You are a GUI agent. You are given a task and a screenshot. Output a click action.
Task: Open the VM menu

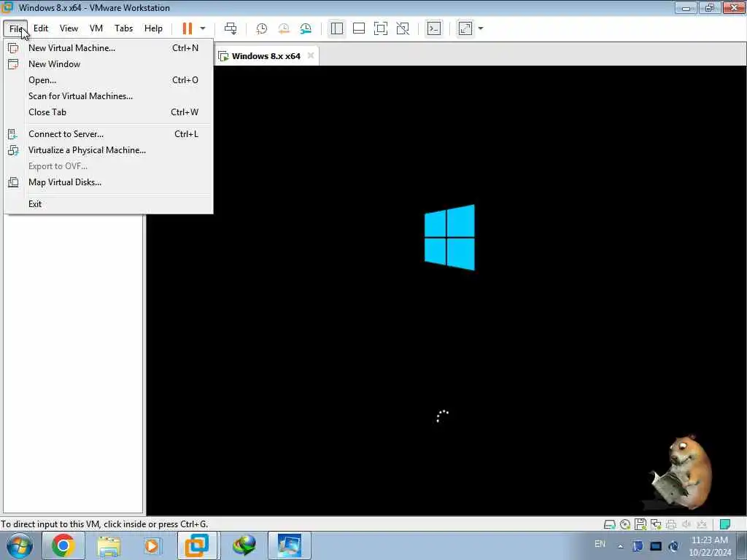96,28
